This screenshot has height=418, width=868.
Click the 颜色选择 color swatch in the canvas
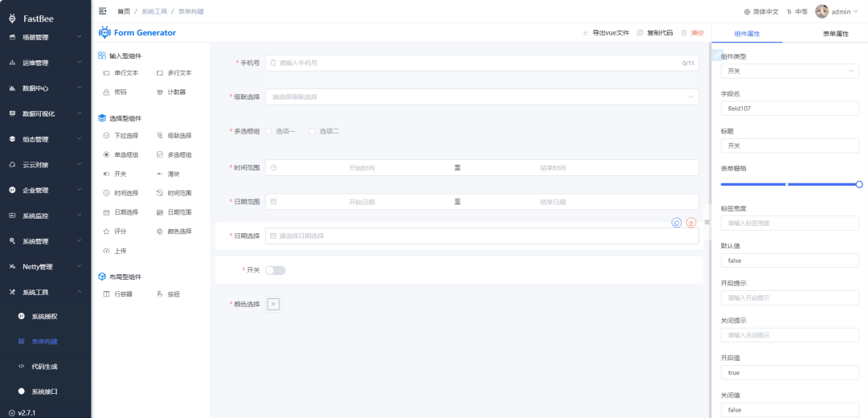coord(273,304)
